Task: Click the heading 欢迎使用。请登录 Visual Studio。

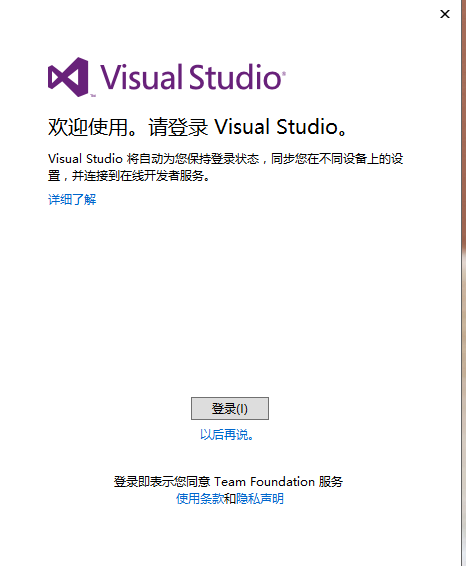Action: tap(197, 127)
